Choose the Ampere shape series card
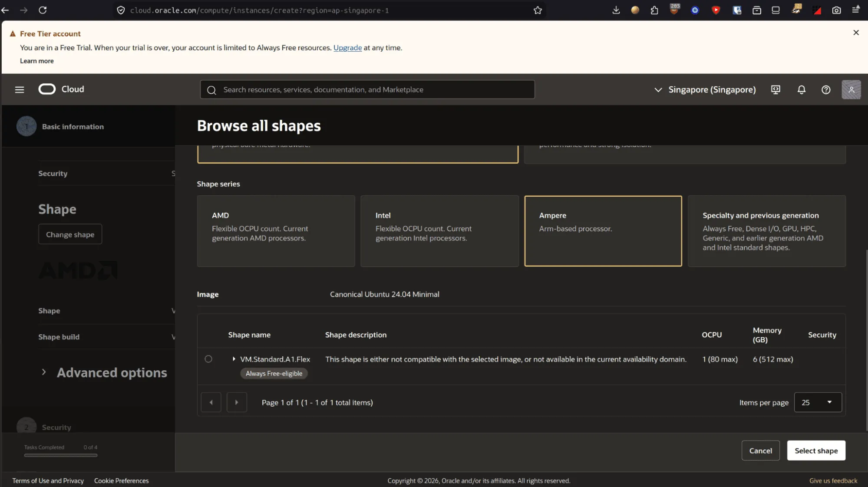Viewport: 868px width, 487px height. point(603,231)
